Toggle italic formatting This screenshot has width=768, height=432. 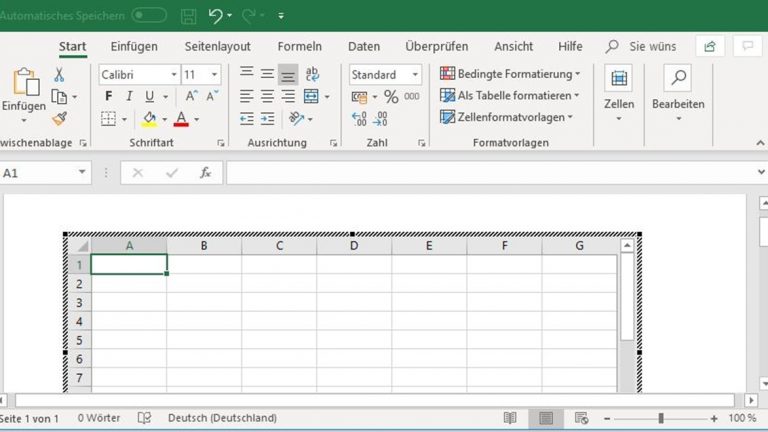(129, 97)
